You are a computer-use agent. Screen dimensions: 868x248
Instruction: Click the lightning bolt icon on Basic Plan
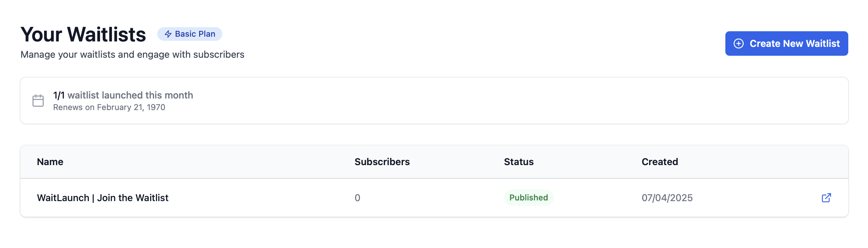(x=168, y=34)
